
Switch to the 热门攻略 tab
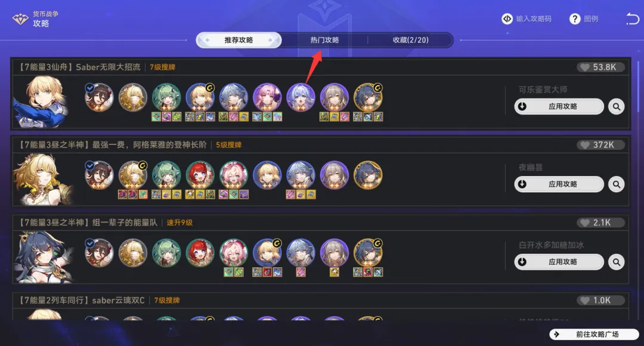click(x=324, y=40)
